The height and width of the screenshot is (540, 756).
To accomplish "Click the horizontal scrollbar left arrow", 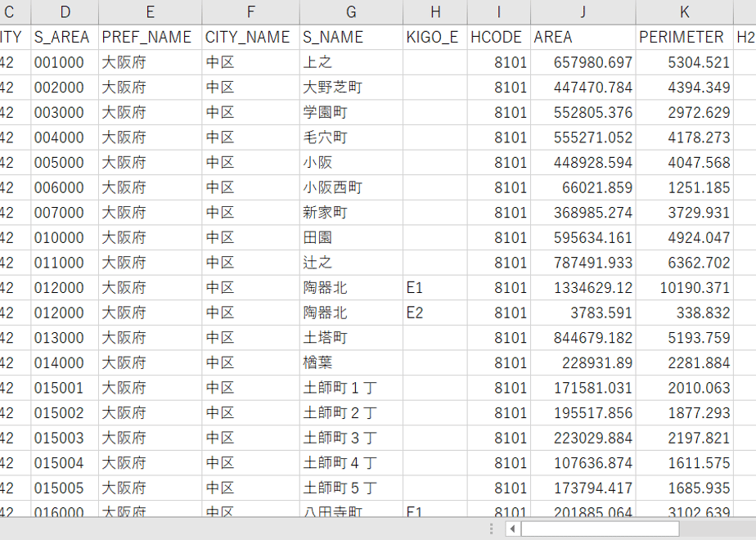I will pos(512,529).
